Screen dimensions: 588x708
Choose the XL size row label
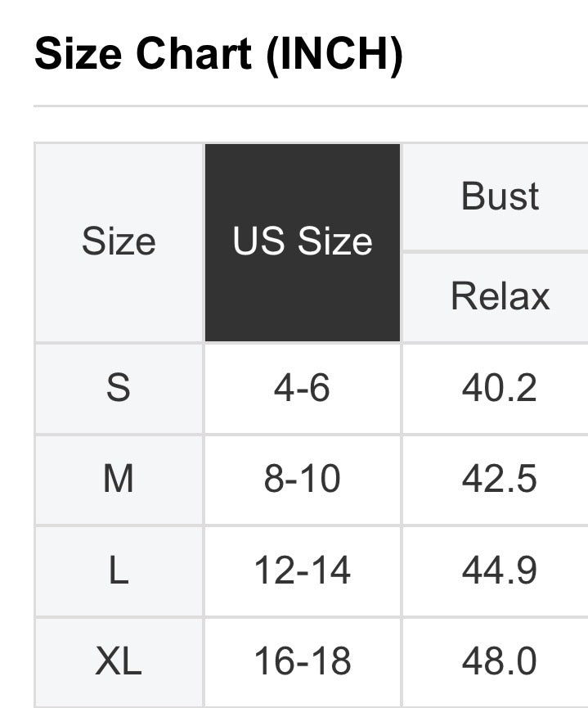[119, 661]
